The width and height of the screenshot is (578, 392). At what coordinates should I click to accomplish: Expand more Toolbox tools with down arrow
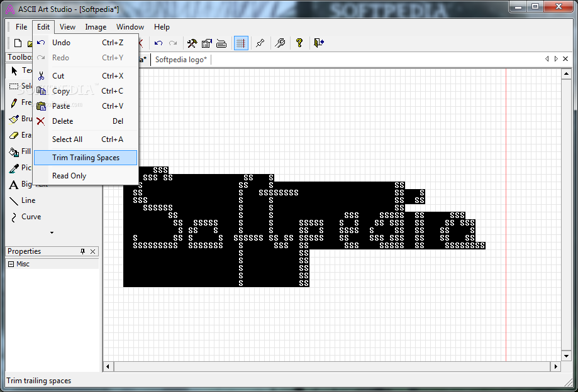coord(52,232)
